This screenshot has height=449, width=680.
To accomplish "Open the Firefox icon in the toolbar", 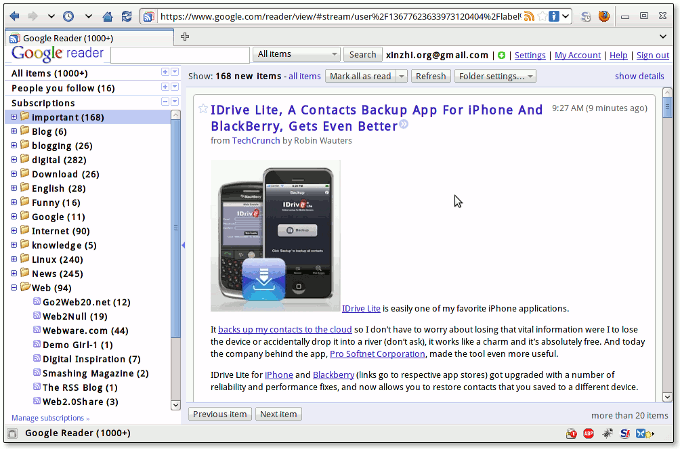I will [604, 16].
